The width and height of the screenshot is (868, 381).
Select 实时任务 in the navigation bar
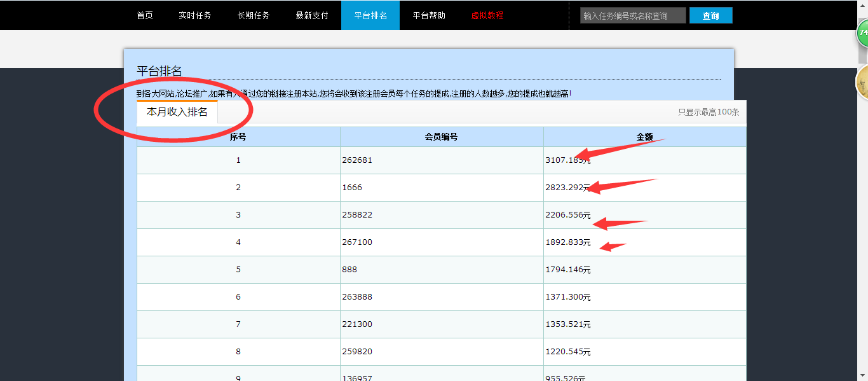point(195,15)
